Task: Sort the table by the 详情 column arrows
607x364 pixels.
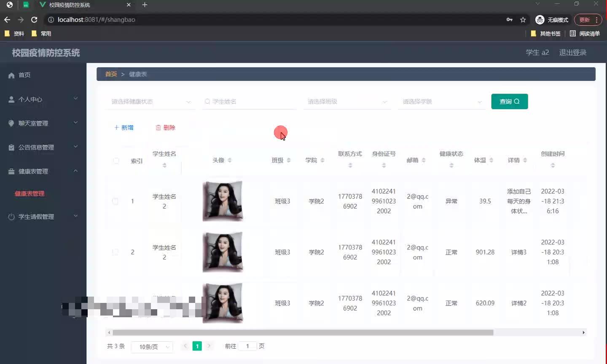Action: point(525,160)
